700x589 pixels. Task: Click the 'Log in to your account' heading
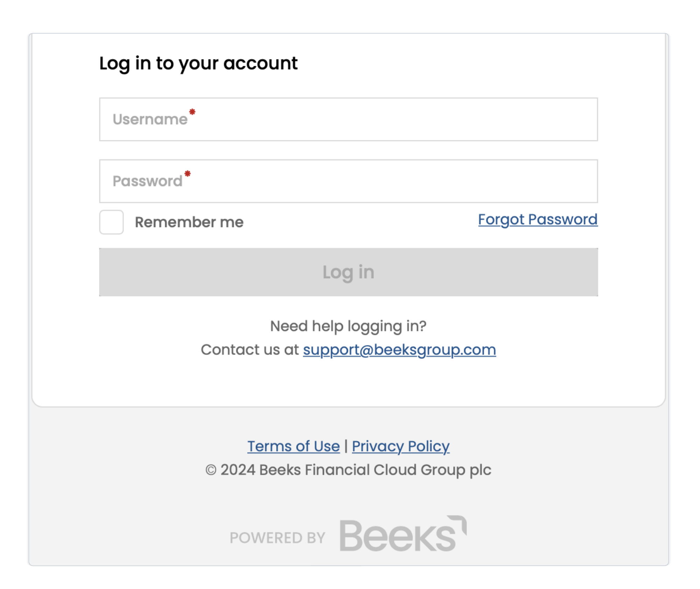click(198, 63)
